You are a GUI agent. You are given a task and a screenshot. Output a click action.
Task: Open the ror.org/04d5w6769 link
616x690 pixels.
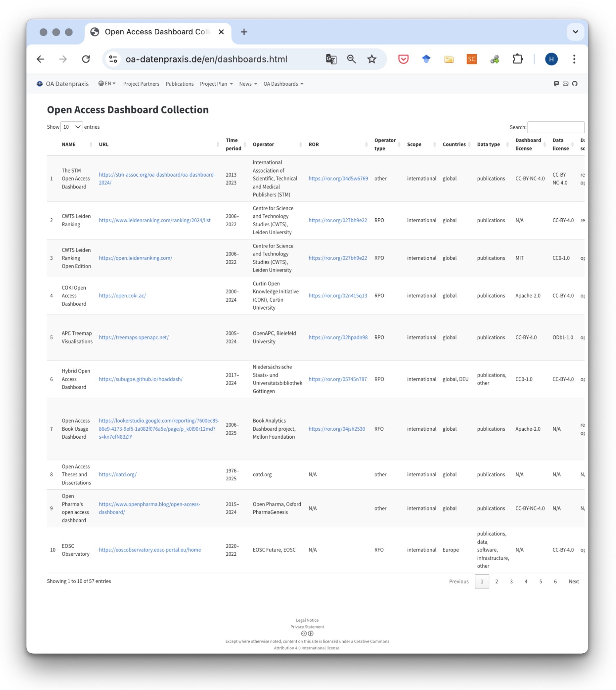[x=338, y=179]
